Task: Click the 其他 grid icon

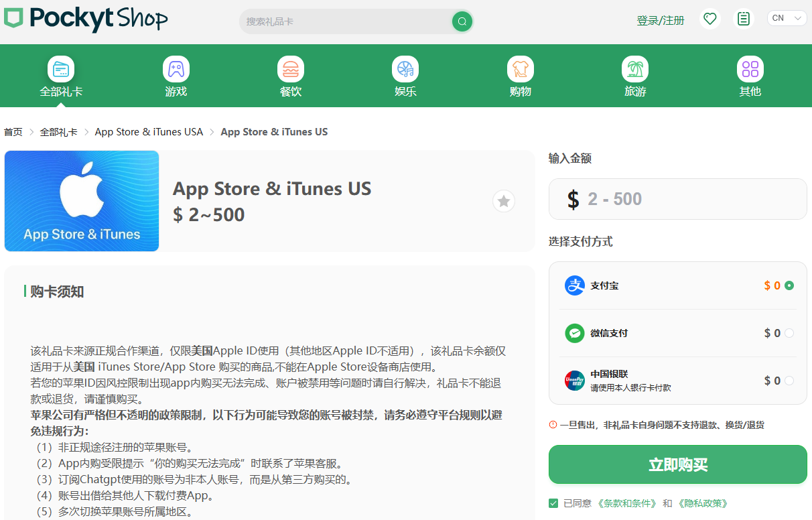Action: [x=750, y=69]
